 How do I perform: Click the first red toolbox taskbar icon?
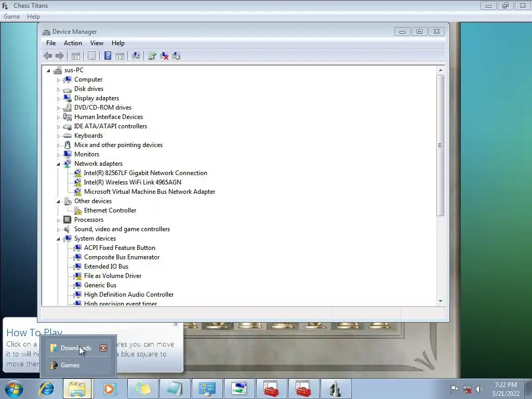pos(271,389)
